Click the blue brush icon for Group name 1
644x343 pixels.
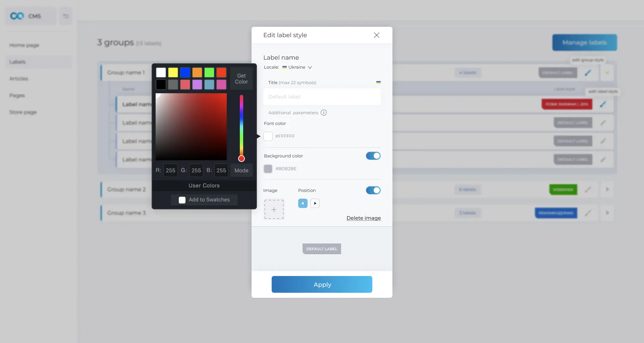588,73
